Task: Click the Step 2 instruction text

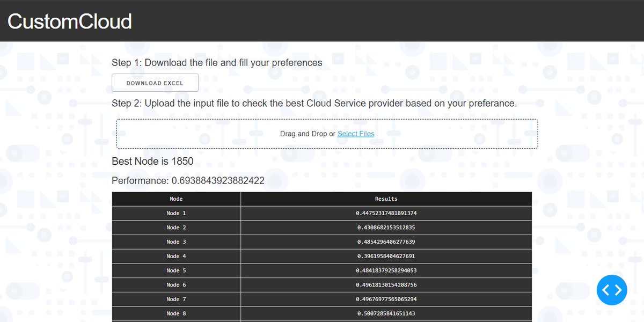Action: pyautogui.click(x=314, y=104)
